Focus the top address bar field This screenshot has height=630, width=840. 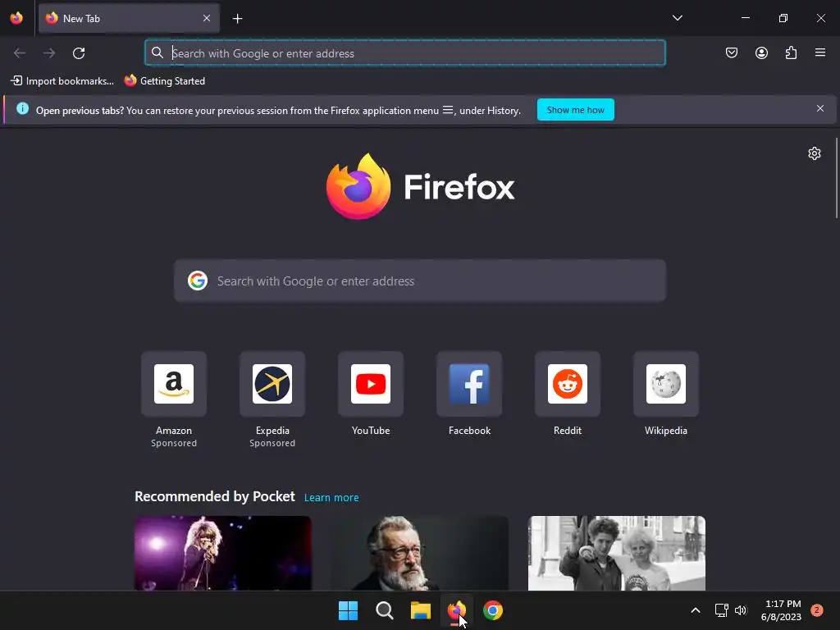405,53
